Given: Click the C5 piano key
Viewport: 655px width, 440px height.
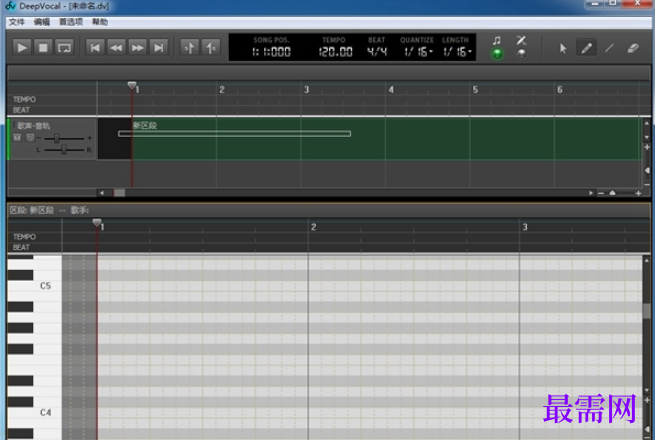Looking at the screenshot, I should coord(35,286).
